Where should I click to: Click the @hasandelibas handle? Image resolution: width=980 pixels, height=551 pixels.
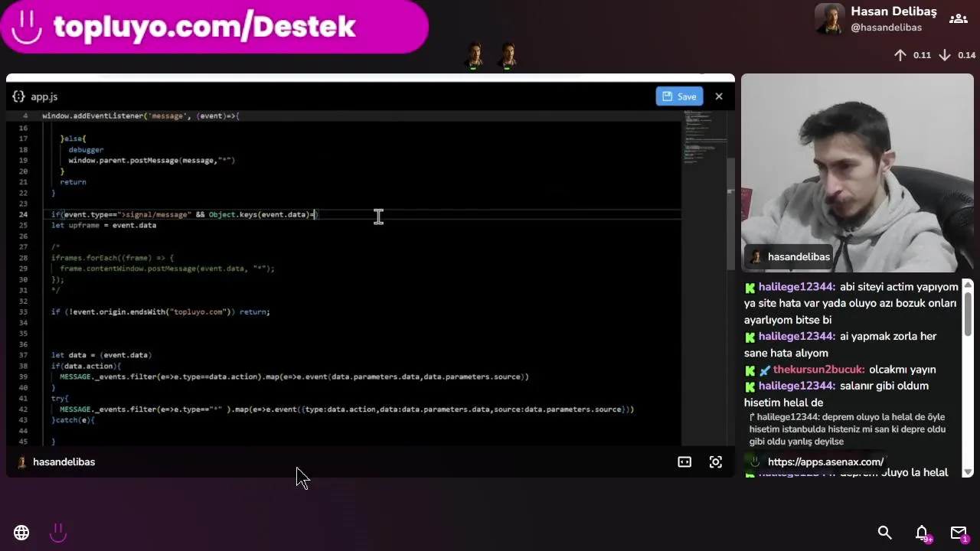(x=886, y=28)
